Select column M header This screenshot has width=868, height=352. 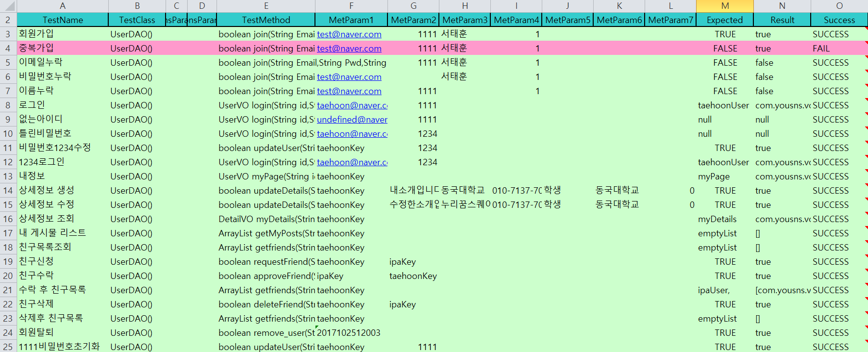(725, 6)
